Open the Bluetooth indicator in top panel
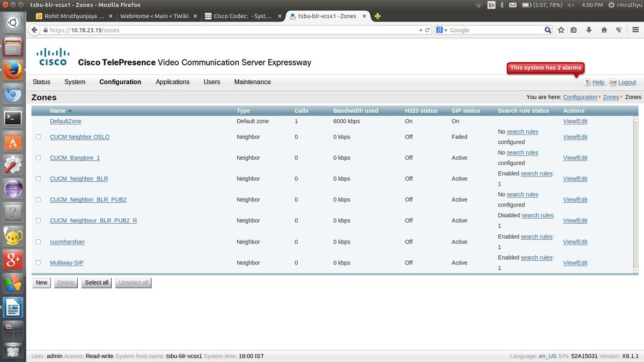The width and height of the screenshot is (644, 362). pyautogui.click(x=502, y=5)
